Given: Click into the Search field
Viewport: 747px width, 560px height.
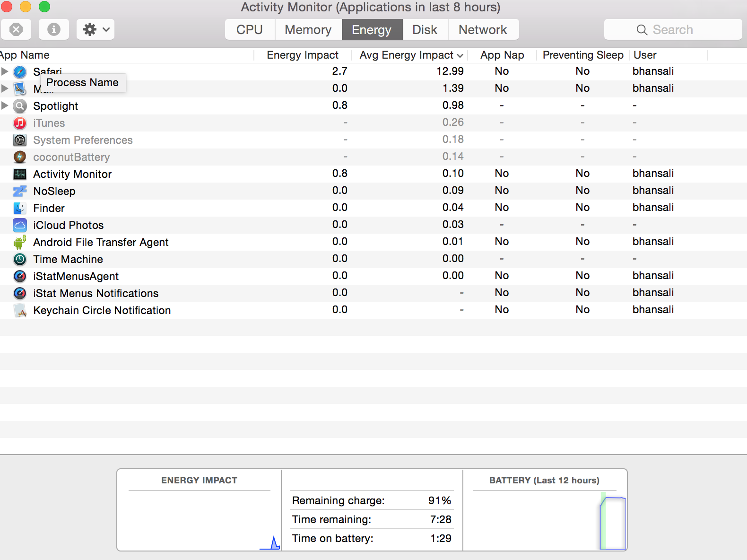Looking at the screenshot, I should click(x=673, y=30).
